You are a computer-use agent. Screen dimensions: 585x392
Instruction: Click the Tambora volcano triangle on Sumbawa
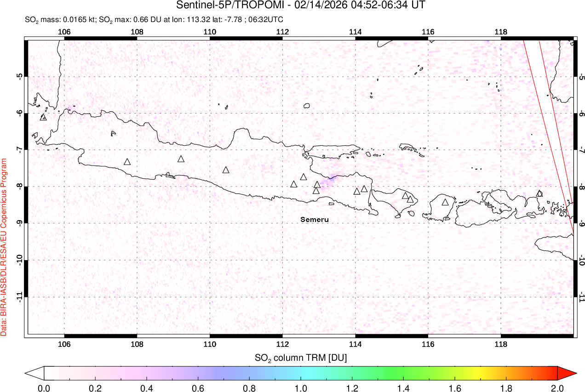tap(539, 193)
